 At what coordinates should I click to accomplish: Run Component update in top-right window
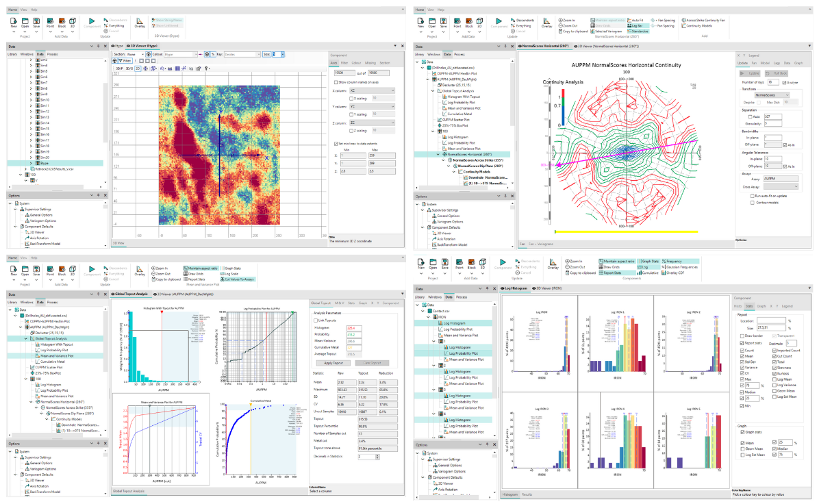499,23
